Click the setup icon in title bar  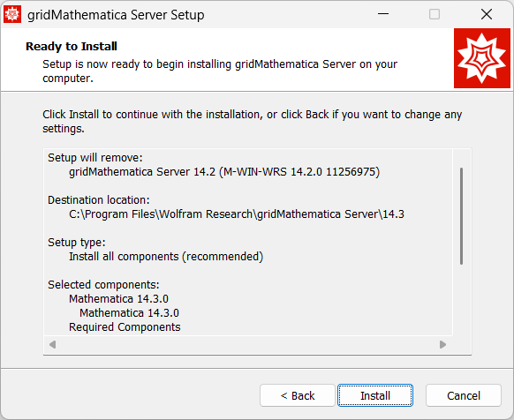pos(12,14)
